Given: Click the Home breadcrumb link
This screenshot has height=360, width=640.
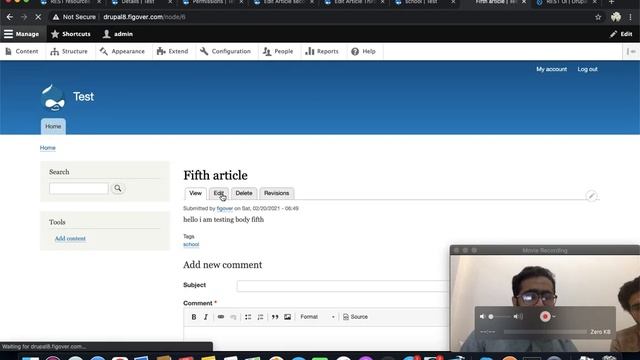Looking at the screenshot, I should pyautogui.click(x=47, y=148).
